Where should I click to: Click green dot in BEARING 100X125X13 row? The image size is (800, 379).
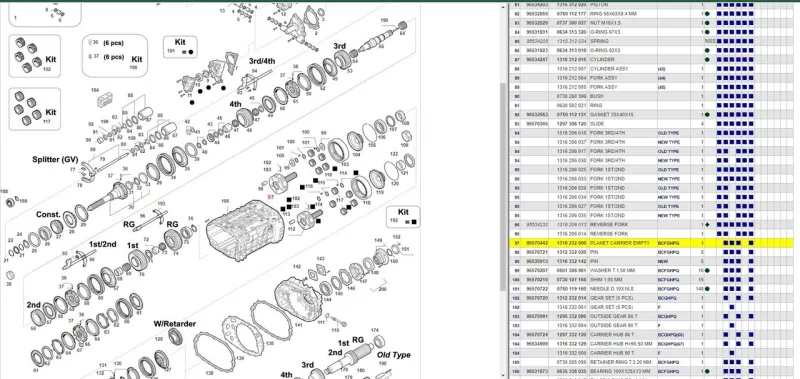(707, 371)
